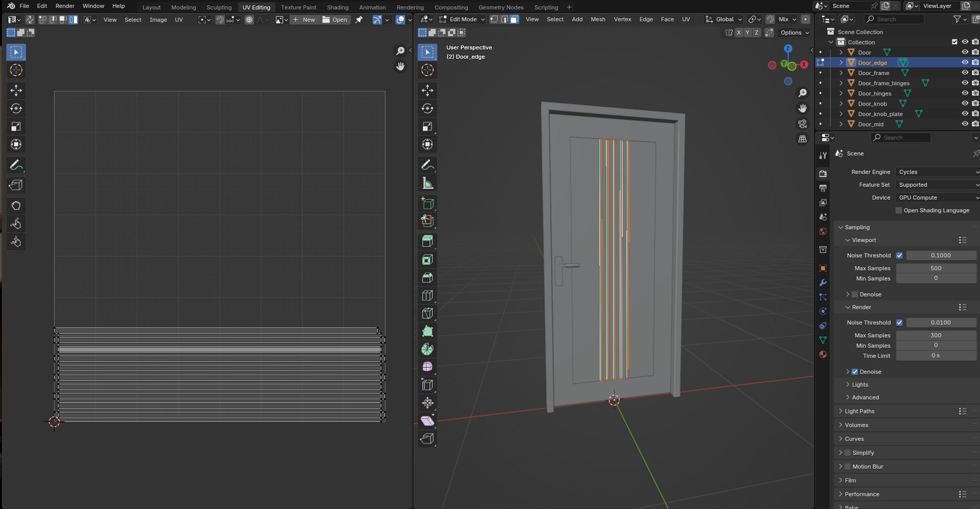Image resolution: width=980 pixels, height=509 pixels.
Task: Click the Open image button
Action: tap(335, 20)
